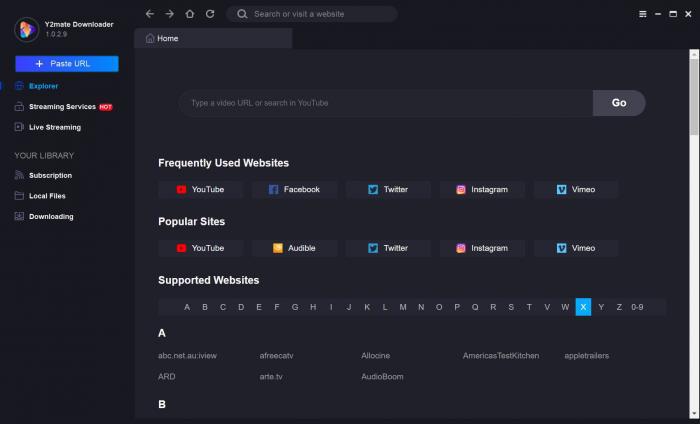Open Instagram under Frequently Used Websites
Viewport: 700px width, 424px height.
click(482, 190)
